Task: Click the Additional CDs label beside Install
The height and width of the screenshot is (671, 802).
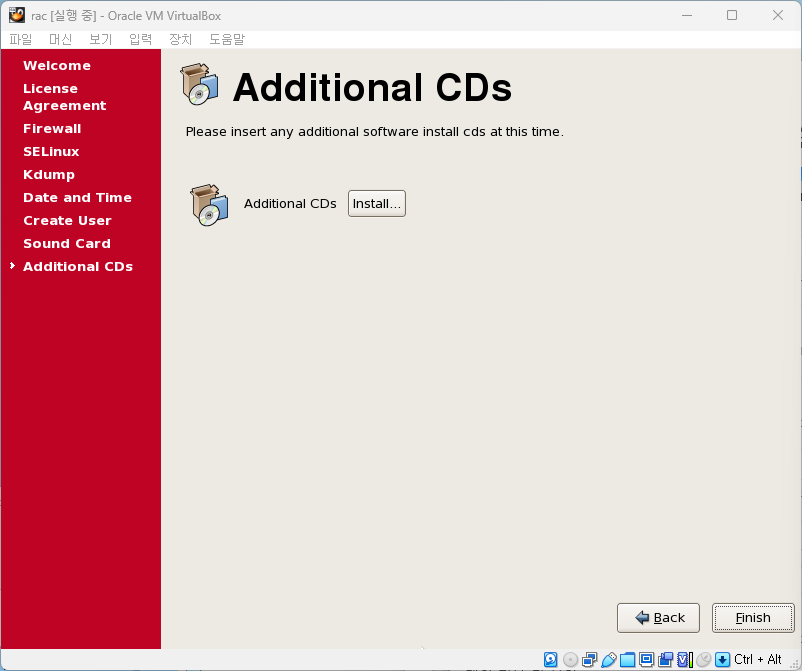Action: [290, 204]
